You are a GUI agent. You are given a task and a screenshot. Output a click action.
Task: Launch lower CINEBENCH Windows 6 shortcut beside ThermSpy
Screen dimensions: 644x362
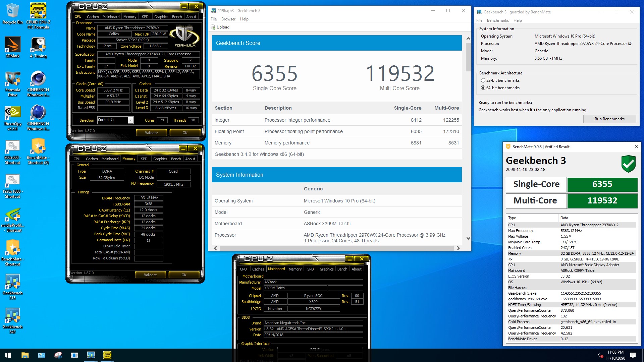coord(38,118)
